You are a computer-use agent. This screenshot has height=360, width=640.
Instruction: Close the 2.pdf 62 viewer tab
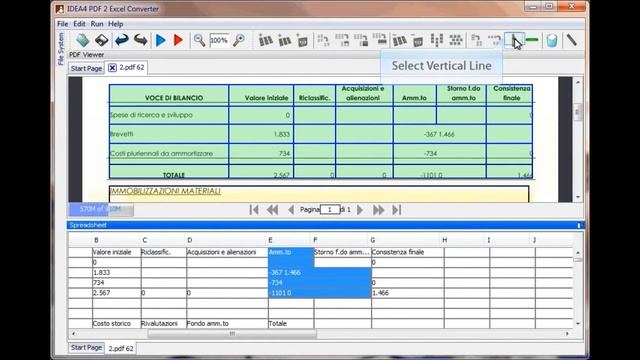pyautogui.click(x=112, y=68)
